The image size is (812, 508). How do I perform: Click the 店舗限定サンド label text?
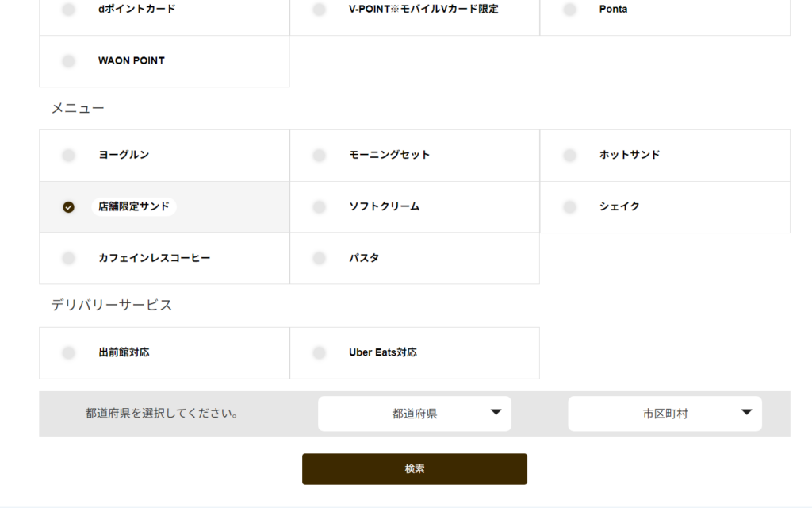pyautogui.click(x=134, y=206)
